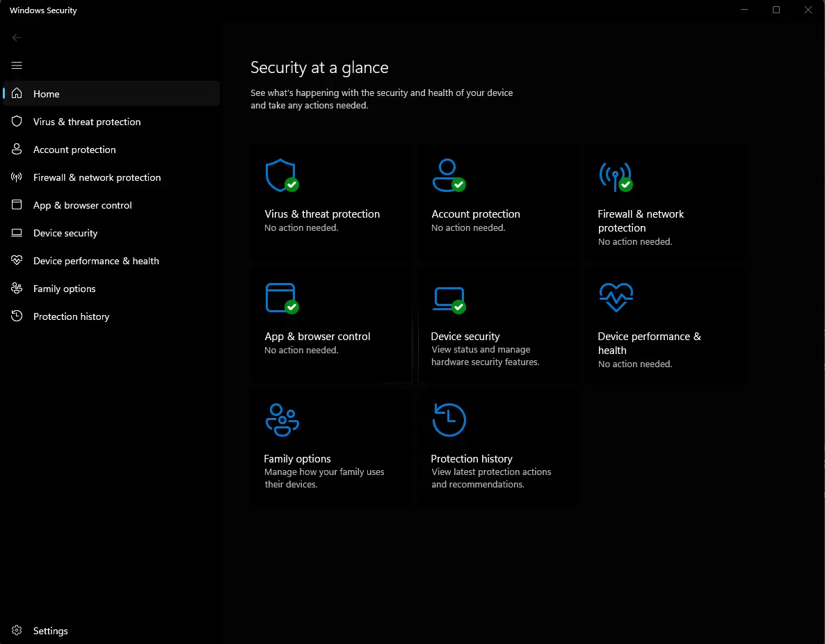Click the back arrow icon
This screenshot has height=644, width=825.
[16, 38]
